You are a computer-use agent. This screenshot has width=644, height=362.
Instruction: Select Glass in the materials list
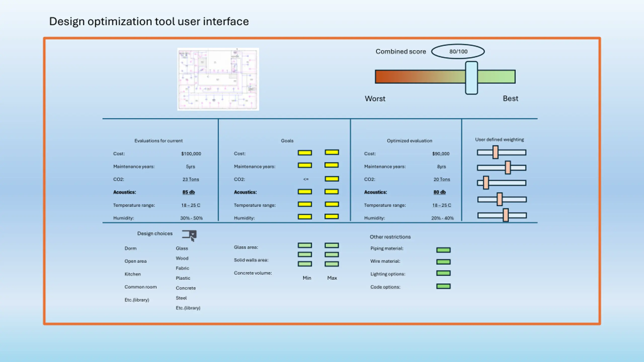click(x=182, y=248)
